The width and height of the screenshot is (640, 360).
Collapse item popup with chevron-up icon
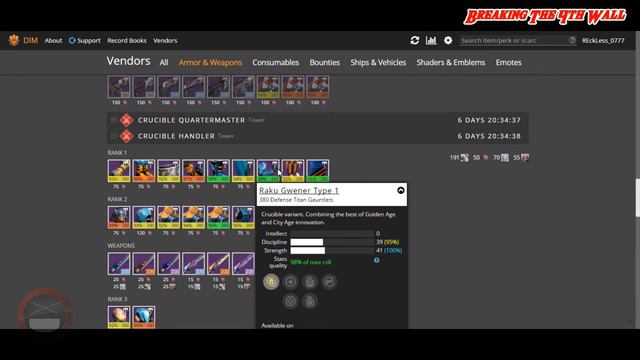[x=401, y=190]
